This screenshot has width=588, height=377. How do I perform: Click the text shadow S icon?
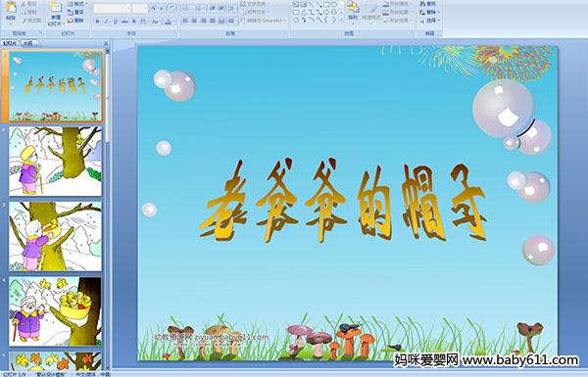coord(134,22)
